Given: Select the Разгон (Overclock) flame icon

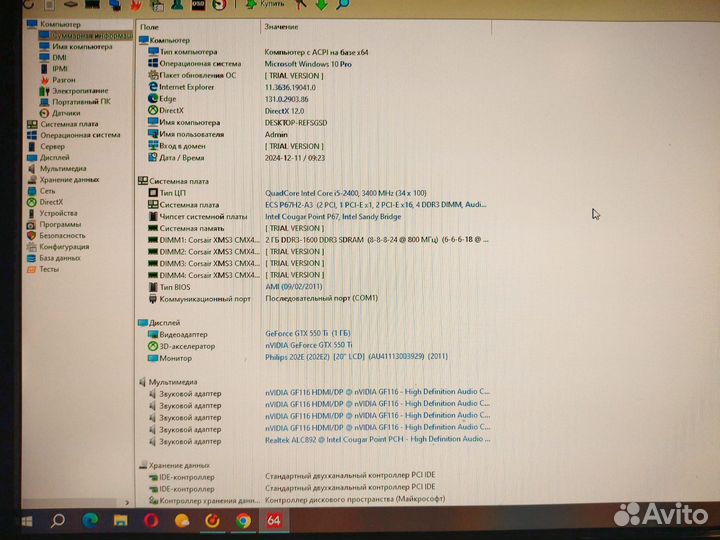Looking at the screenshot, I should coord(44,79).
